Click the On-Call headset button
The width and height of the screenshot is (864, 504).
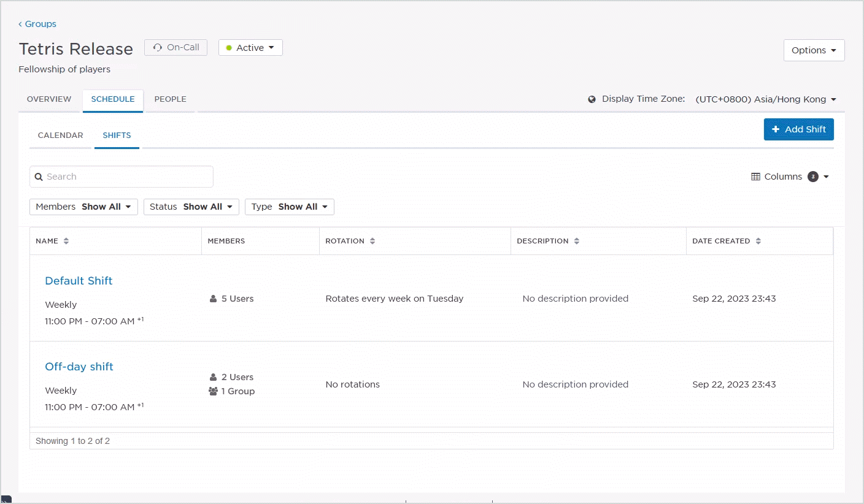(x=176, y=47)
